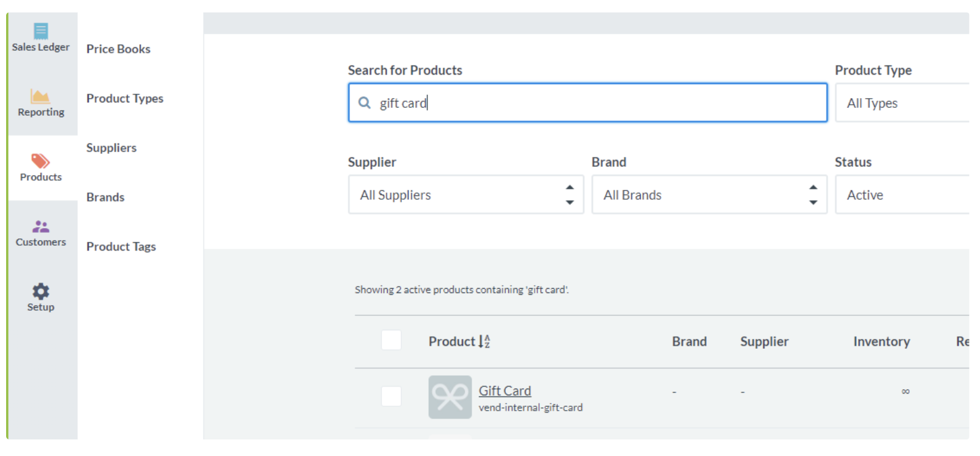Check the Gift Card row checkbox
This screenshot has width=980, height=456.
tap(391, 396)
